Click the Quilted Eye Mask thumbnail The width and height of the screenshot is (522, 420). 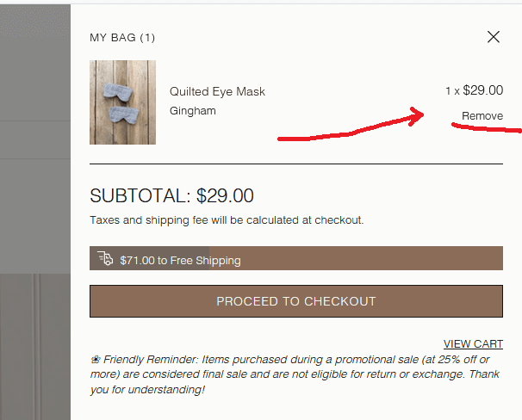(x=122, y=102)
